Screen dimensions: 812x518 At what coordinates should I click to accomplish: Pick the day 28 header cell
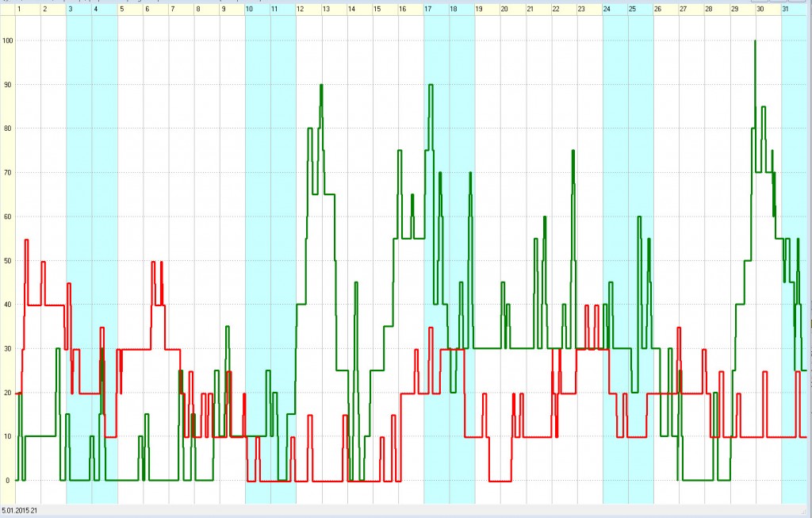click(718, 9)
